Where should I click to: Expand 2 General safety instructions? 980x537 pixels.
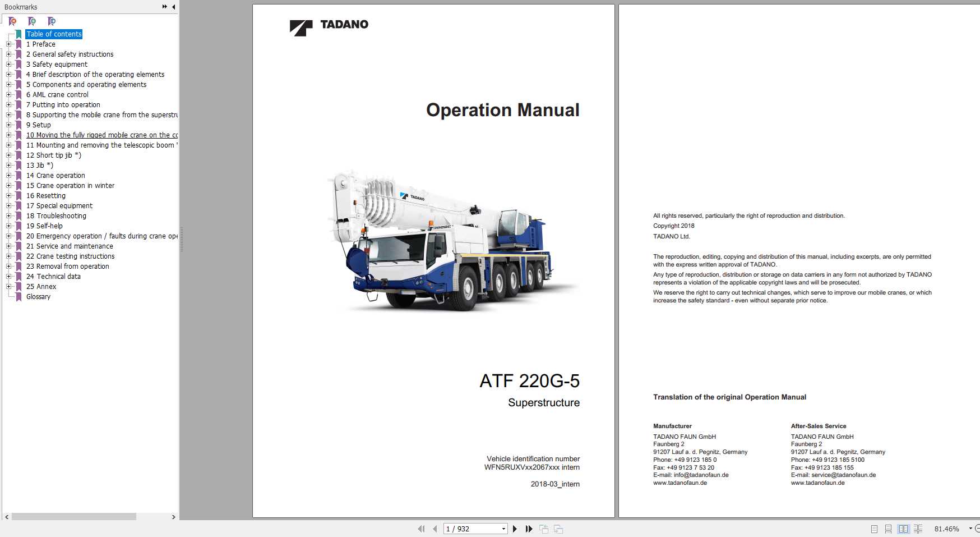[8, 54]
